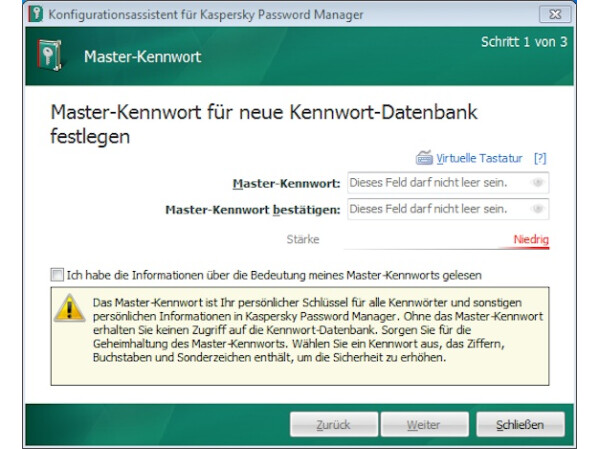Click into the Master-Kennwort input field
598x449 pixels.
click(x=448, y=183)
